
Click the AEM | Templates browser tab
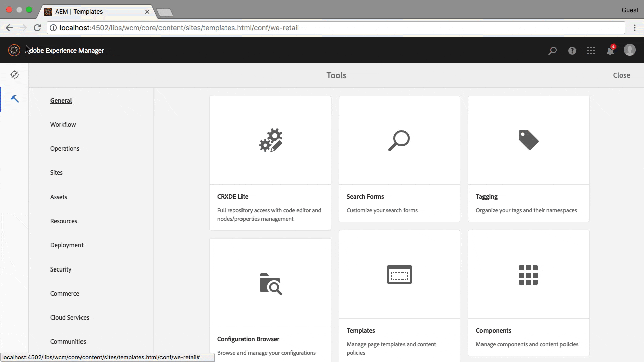pyautogui.click(x=98, y=11)
